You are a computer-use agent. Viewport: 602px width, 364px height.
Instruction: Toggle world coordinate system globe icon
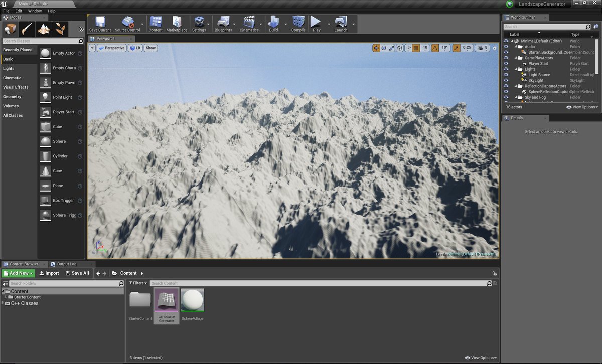(400, 48)
